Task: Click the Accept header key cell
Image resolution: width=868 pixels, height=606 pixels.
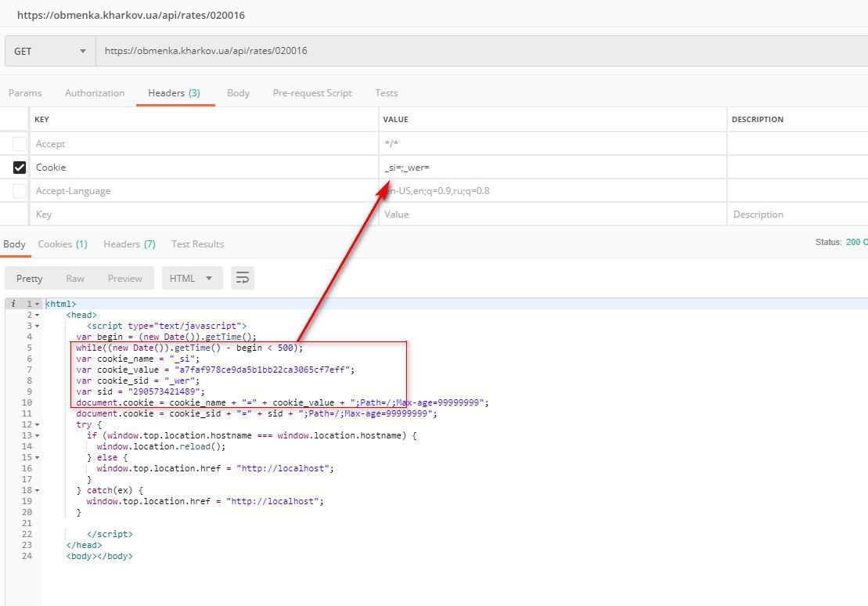Action: [203, 144]
